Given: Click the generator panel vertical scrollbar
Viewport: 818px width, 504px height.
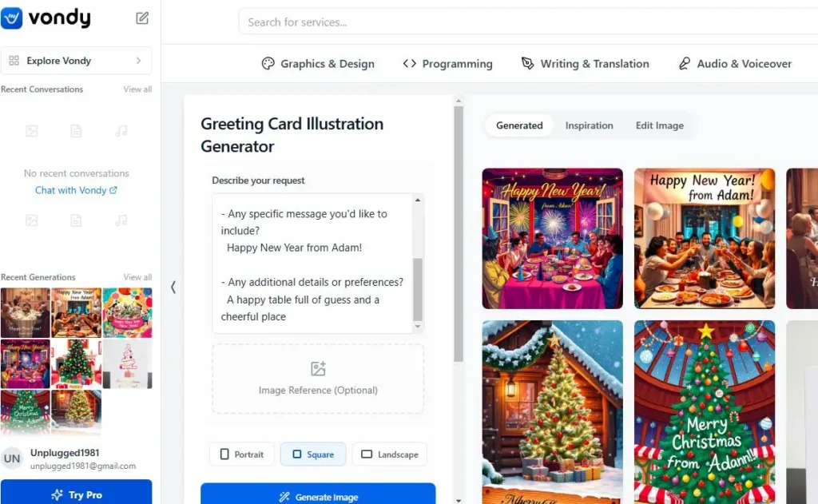Looking at the screenshot, I should point(459,234).
